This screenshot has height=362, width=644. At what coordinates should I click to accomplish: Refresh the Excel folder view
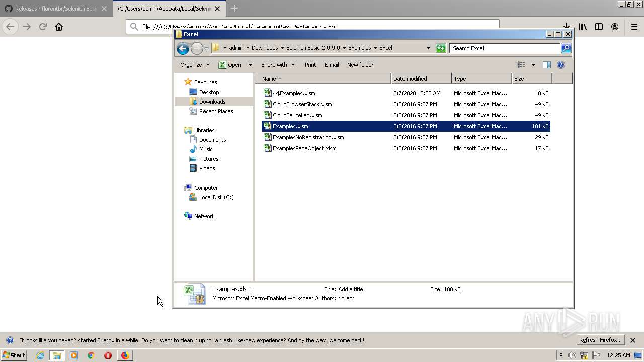441,48
